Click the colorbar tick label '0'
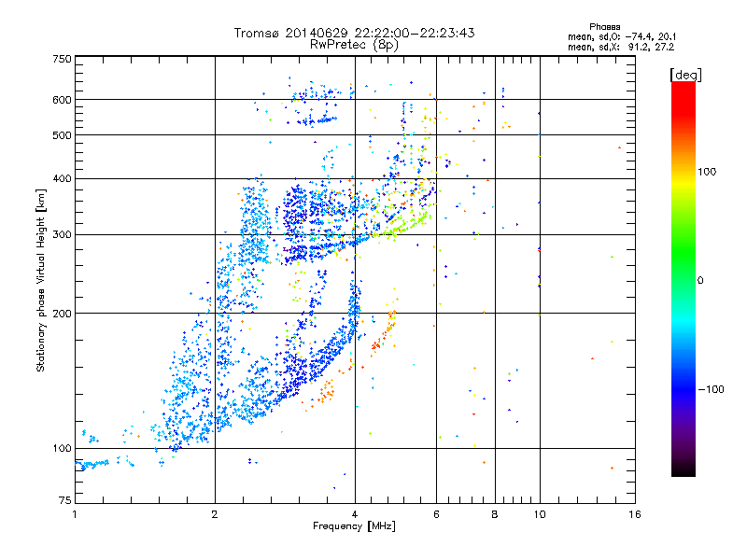Screen dimensions: 747x560 [x=700, y=281]
